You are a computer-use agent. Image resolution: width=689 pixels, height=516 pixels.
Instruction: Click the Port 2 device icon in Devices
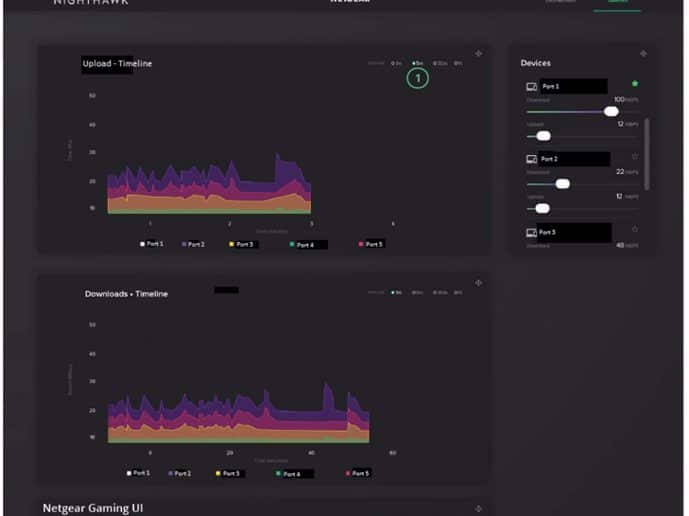pos(532,159)
